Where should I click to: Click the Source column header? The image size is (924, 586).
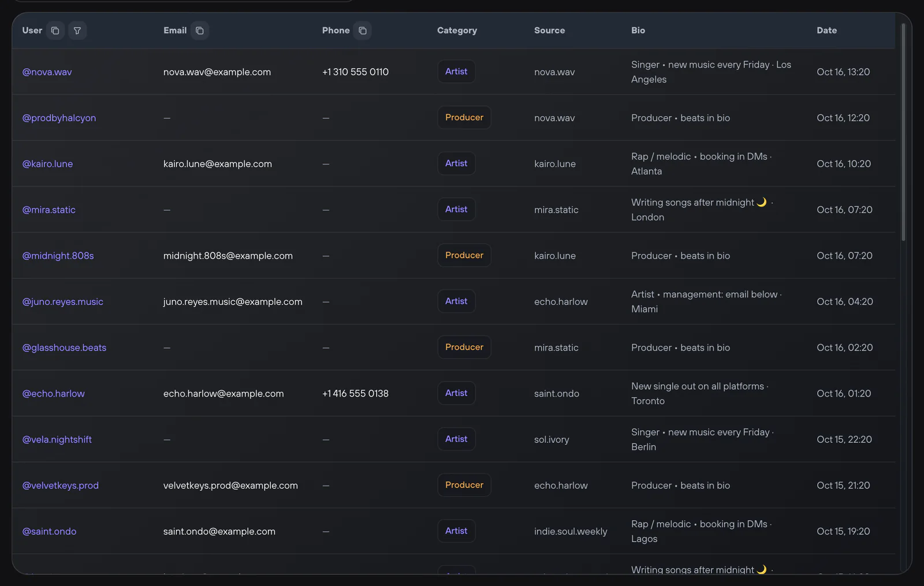550,31
